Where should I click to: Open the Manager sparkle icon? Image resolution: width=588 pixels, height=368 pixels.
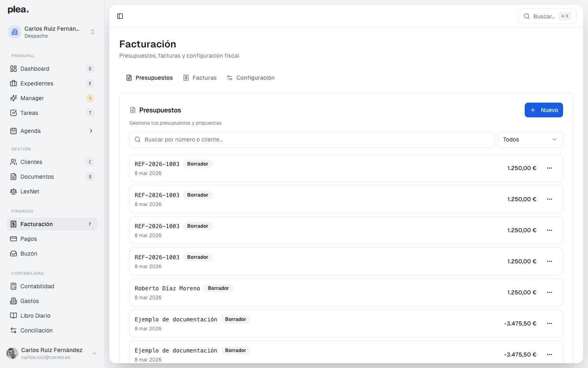(13, 98)
